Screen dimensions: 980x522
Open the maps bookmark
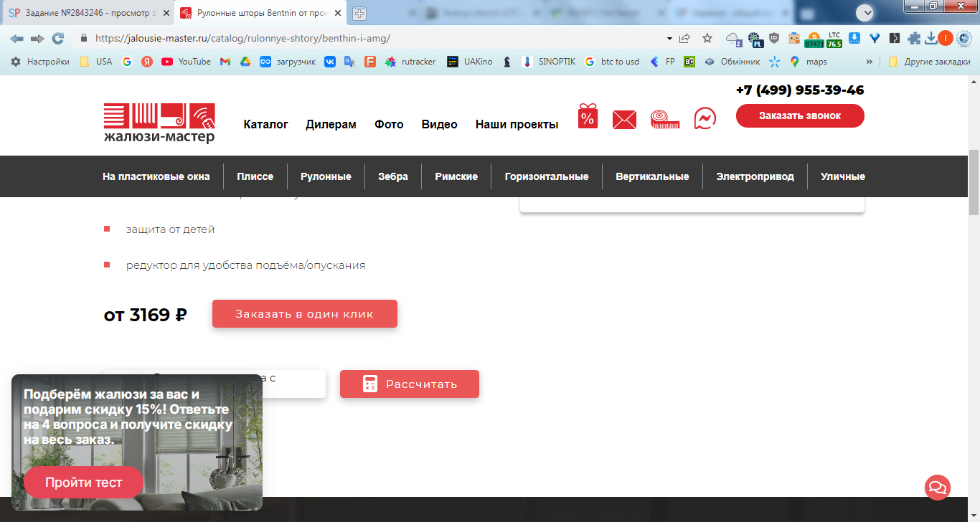click(x=808, y=62)
